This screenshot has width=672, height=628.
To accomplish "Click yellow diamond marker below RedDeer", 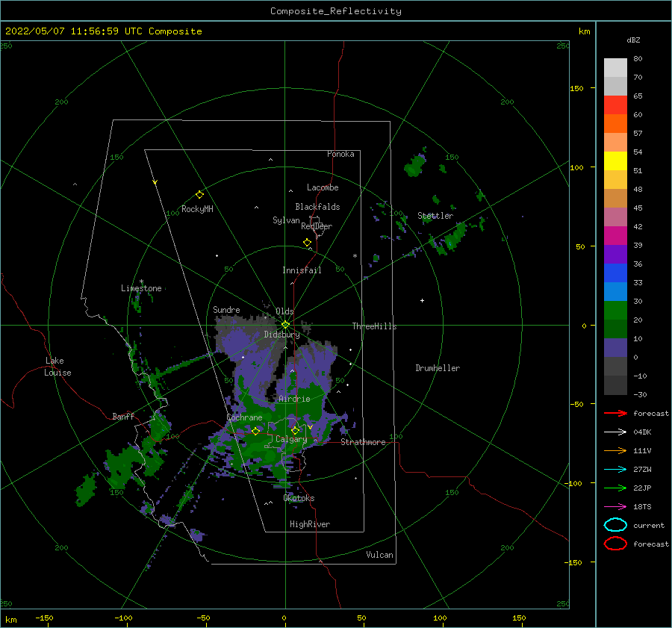I will coord(308,243).
